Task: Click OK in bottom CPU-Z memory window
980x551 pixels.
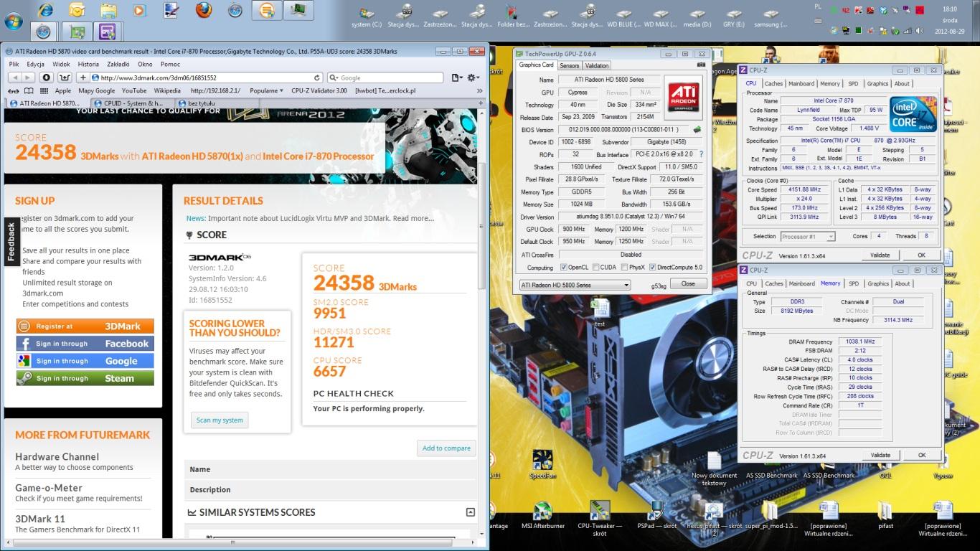Action: (x=922, y=455)
